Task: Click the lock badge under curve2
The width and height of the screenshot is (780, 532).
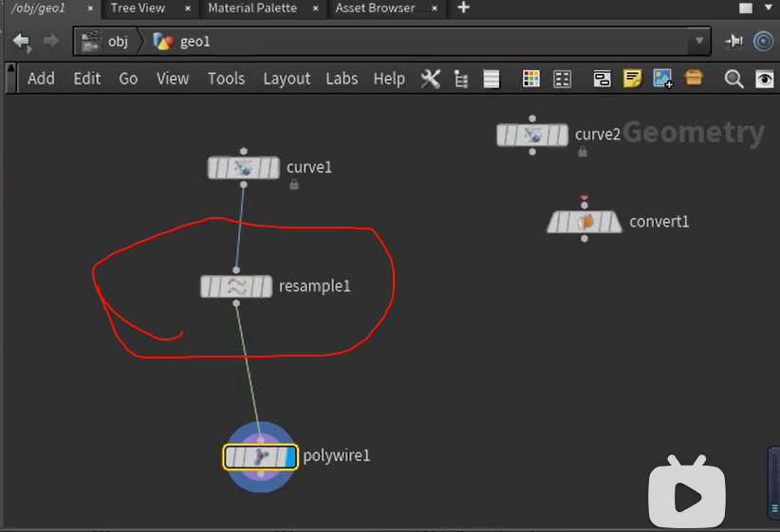Action: (583, 152)
